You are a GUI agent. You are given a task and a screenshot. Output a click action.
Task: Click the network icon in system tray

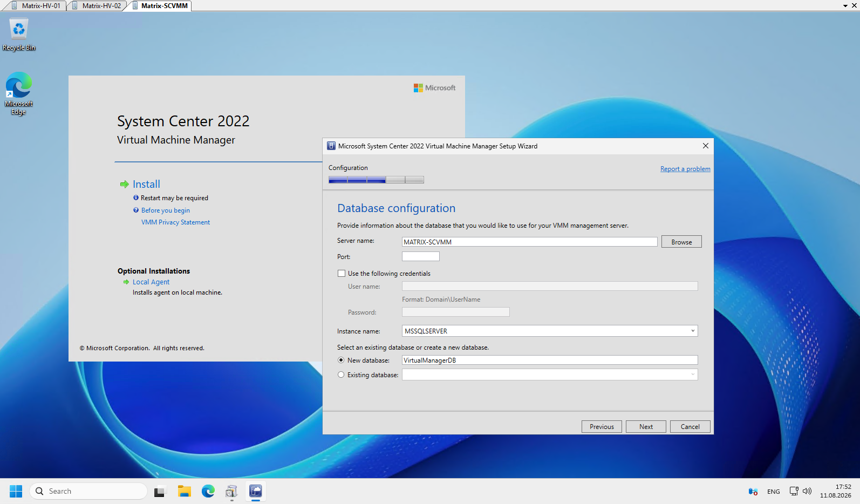coord(794,491)
